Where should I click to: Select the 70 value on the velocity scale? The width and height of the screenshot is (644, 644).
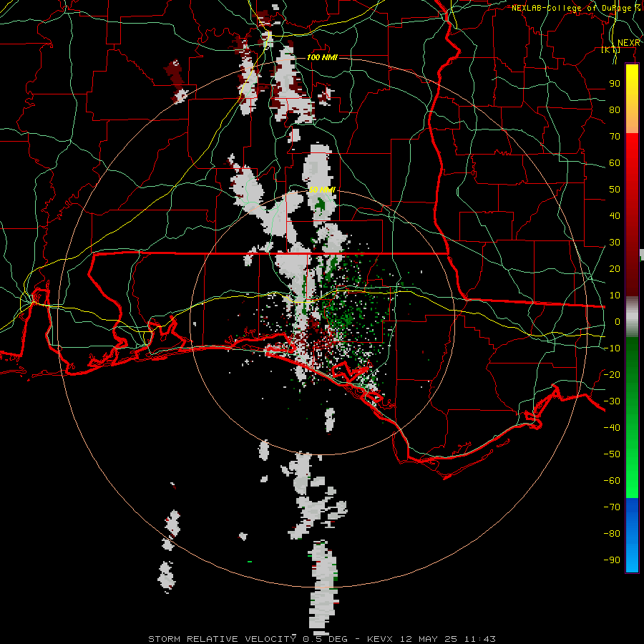(x=615, y=137)
